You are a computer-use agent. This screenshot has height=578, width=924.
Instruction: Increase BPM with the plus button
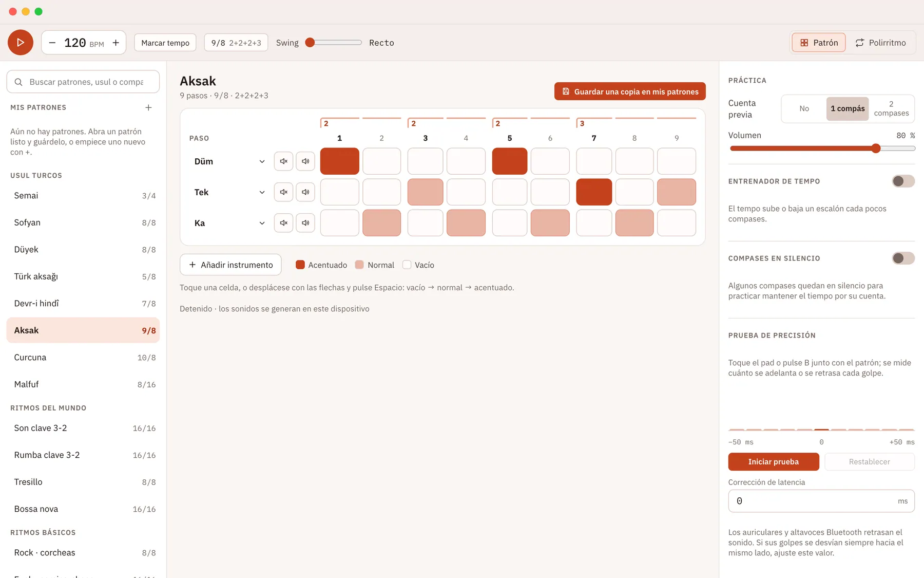[x=116, y=43]
